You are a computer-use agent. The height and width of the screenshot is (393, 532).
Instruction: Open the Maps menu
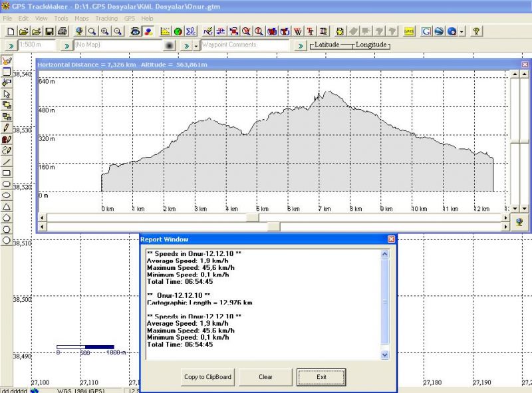pos(81,18)
